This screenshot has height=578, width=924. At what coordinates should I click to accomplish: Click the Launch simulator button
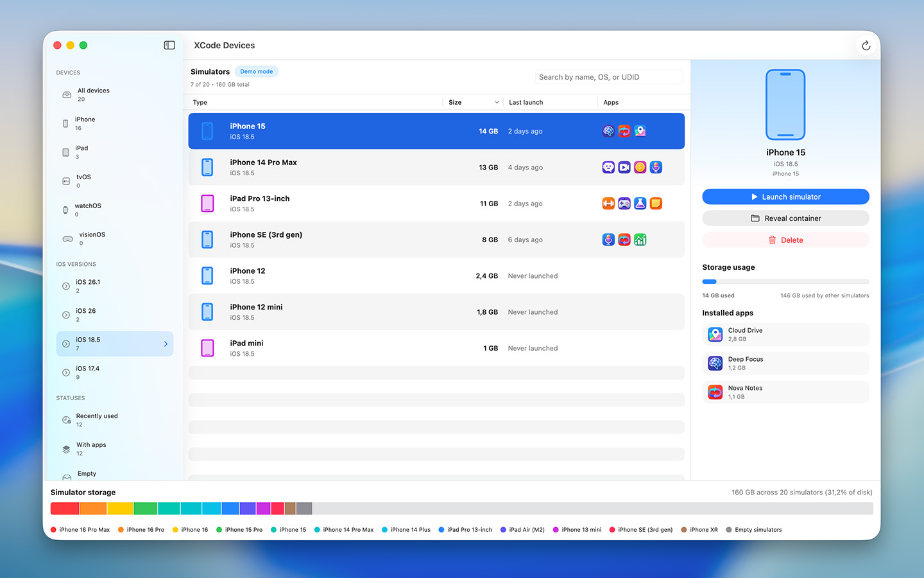[x=785, y=197]
